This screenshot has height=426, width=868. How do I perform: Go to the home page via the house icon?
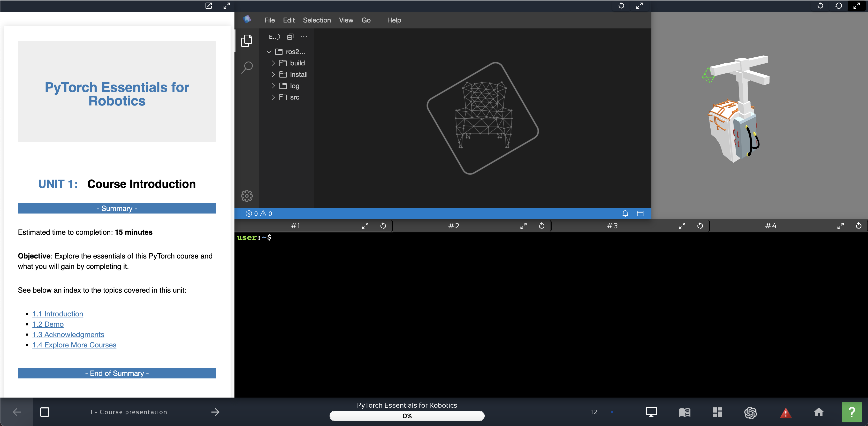point(819,412)
